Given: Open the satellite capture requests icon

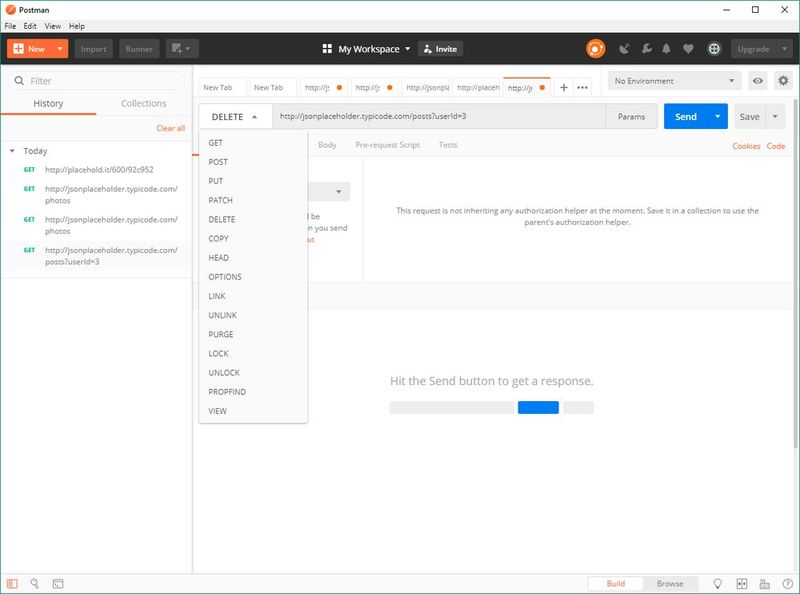Looking at the screenshot, I should point(624,49).
